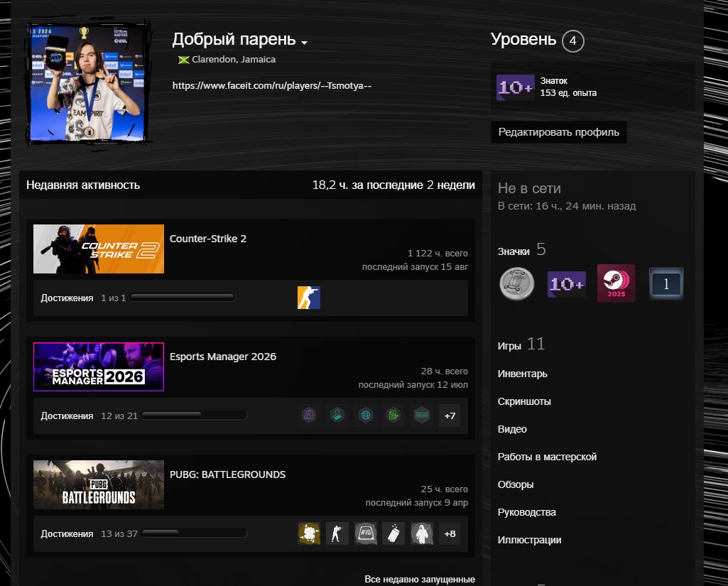
Task: Open the Видео page
Action: click(x=512, y=430)
